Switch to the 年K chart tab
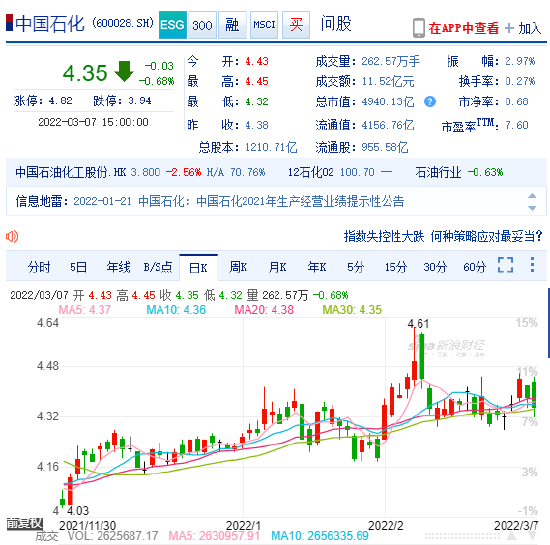The width and height of the screenshot is (550, 545). click(316, 267)
